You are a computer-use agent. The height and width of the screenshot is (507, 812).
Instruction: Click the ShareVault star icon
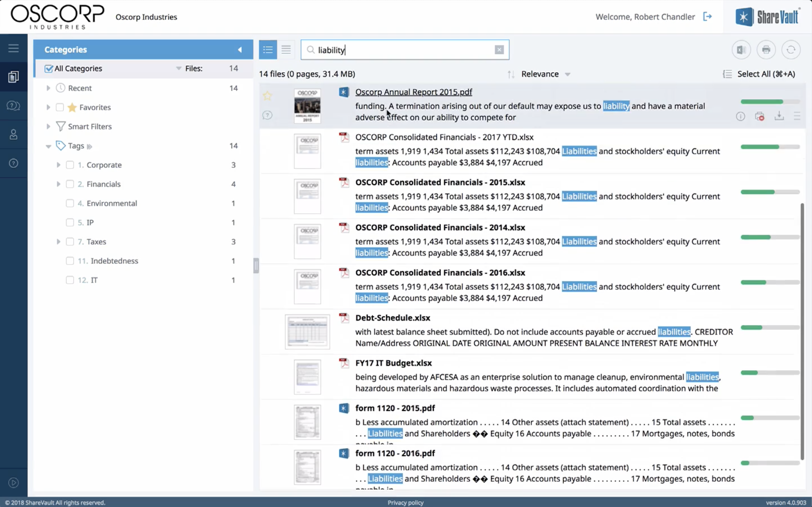coord(744,16)
